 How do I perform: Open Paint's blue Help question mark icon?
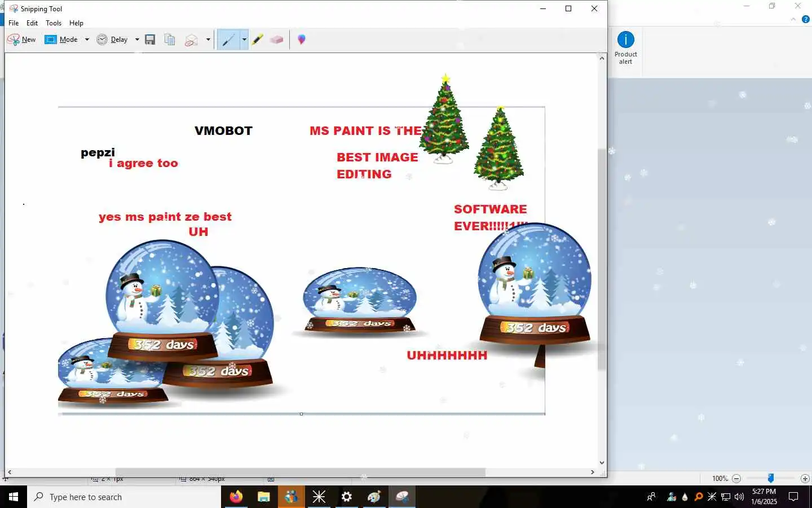coord(806,19)
